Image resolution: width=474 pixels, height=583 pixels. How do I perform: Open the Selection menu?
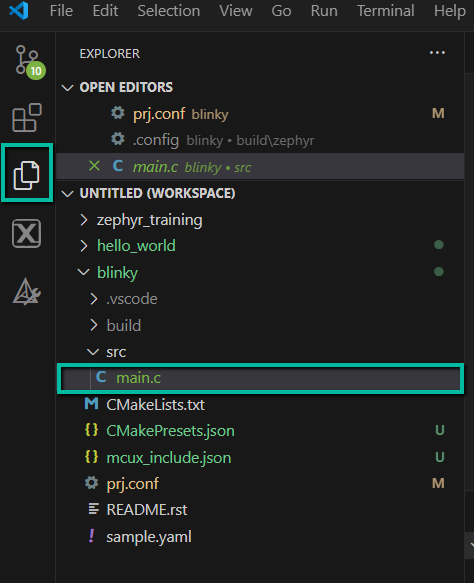[x=169, y=11]
